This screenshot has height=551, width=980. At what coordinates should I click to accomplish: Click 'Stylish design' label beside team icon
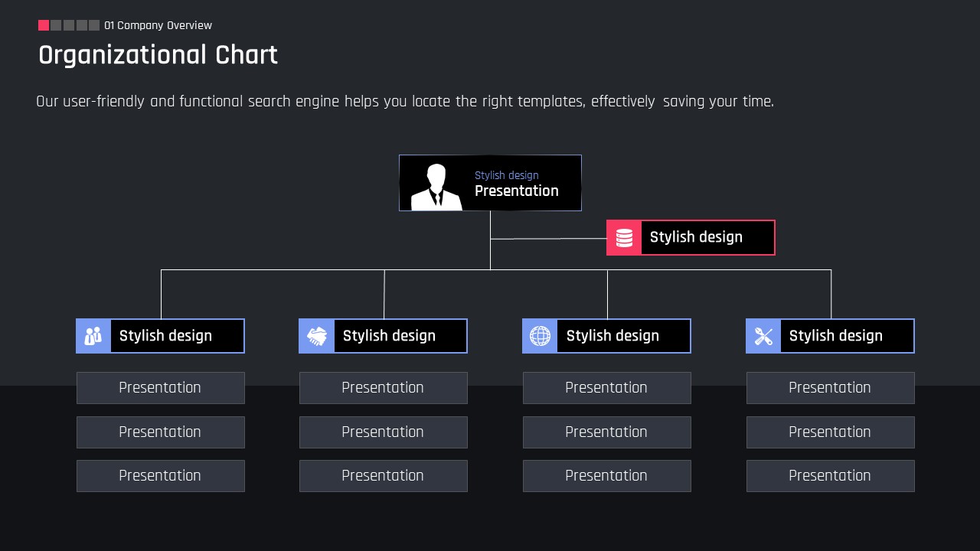(x=165, y=336)
